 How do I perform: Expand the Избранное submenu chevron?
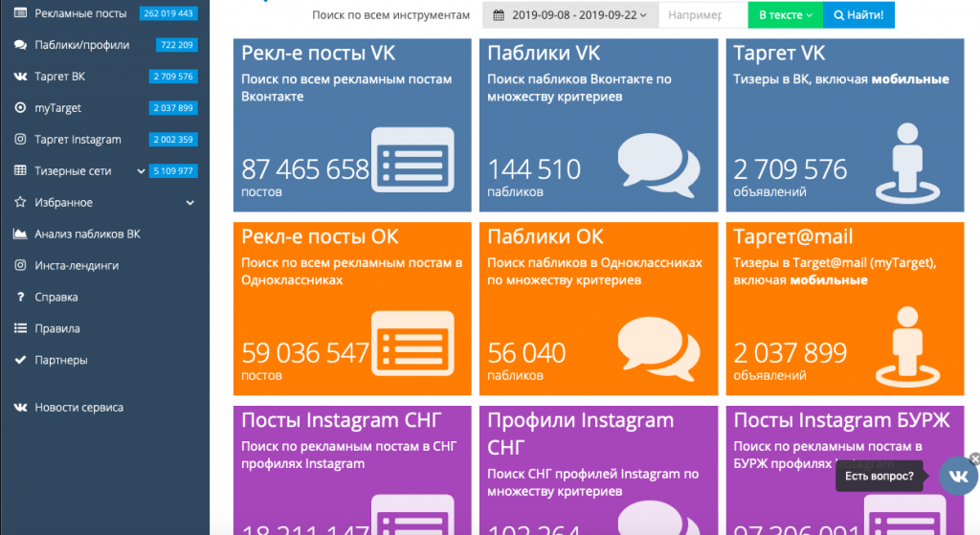[x=190, y=203]
